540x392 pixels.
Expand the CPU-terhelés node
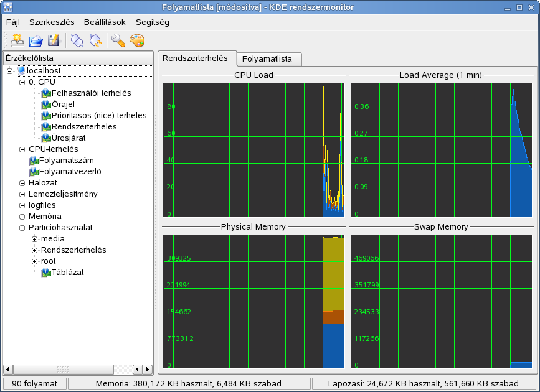[22, 149]
